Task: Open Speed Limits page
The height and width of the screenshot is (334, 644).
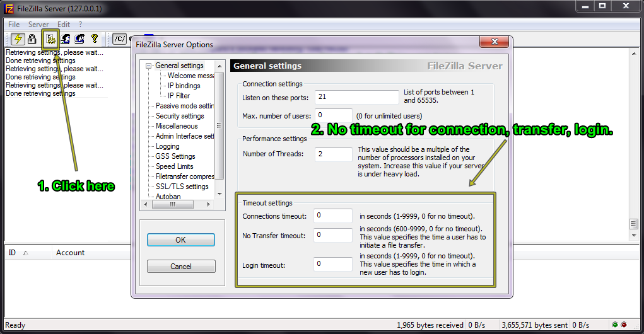Action: [174, 166]
